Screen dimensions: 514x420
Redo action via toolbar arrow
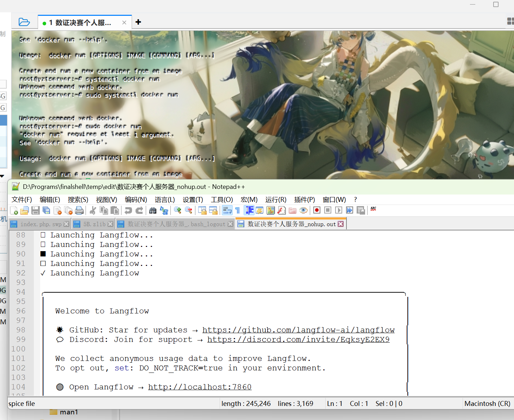[x=139, y=210]
